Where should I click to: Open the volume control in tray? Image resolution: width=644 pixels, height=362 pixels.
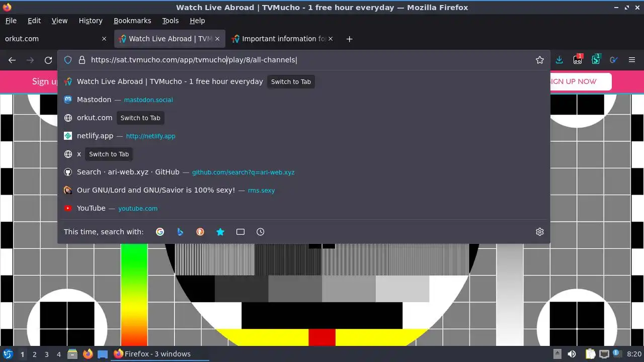coord(572,354)
